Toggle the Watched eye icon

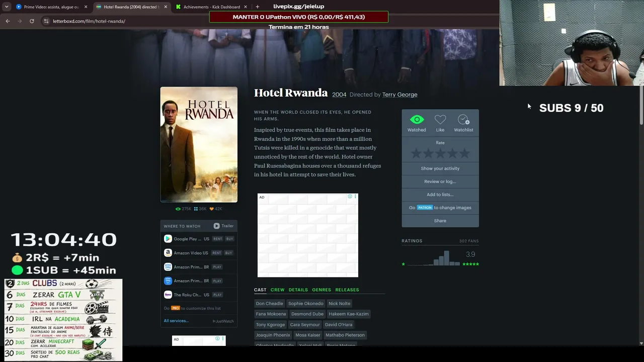(x=417, y=120)
